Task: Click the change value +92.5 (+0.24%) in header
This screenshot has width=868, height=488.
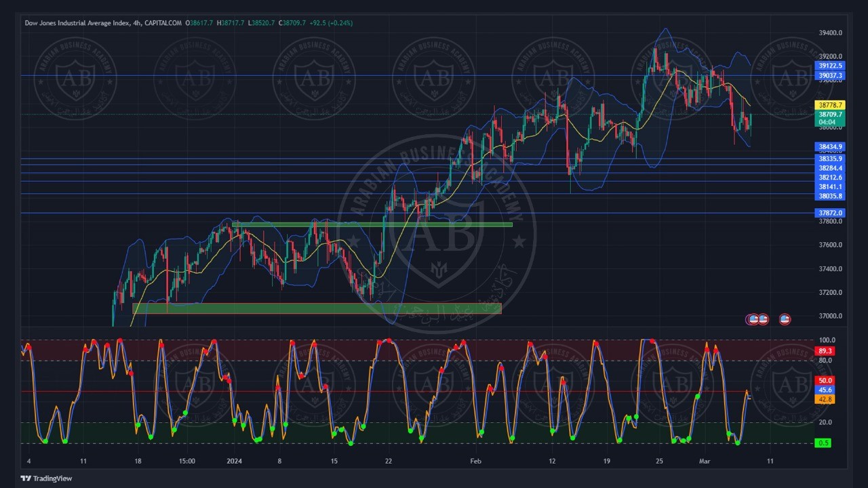Action: pyautogui.click(x=331, y=23)
